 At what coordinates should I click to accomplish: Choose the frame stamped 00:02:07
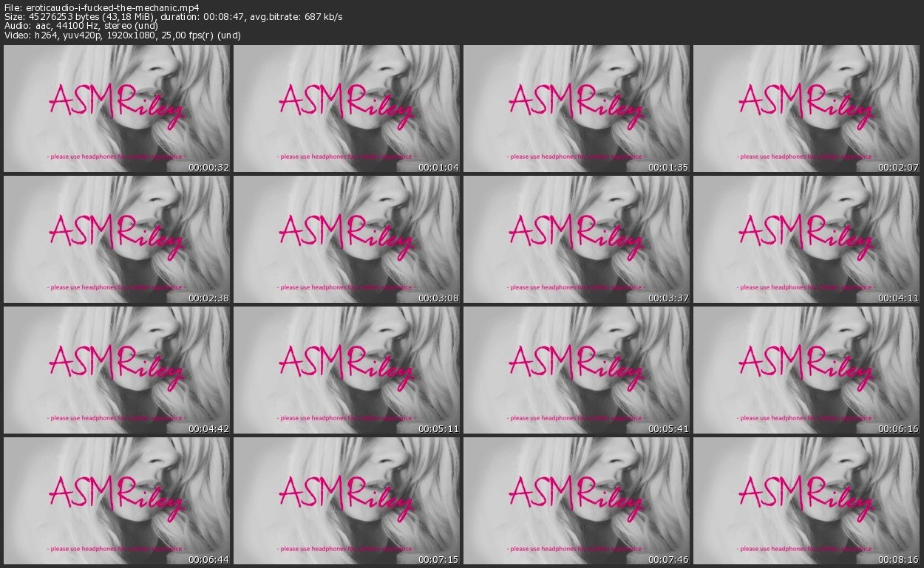[806, 109]
